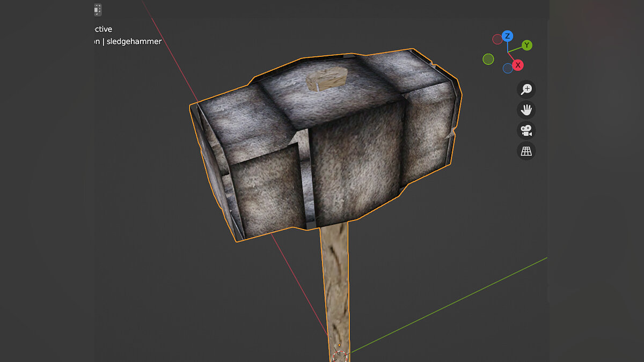Screen dimensions: 644x362
Task: Toggle perspective/orthographic grid button
Action: [526, 151]
